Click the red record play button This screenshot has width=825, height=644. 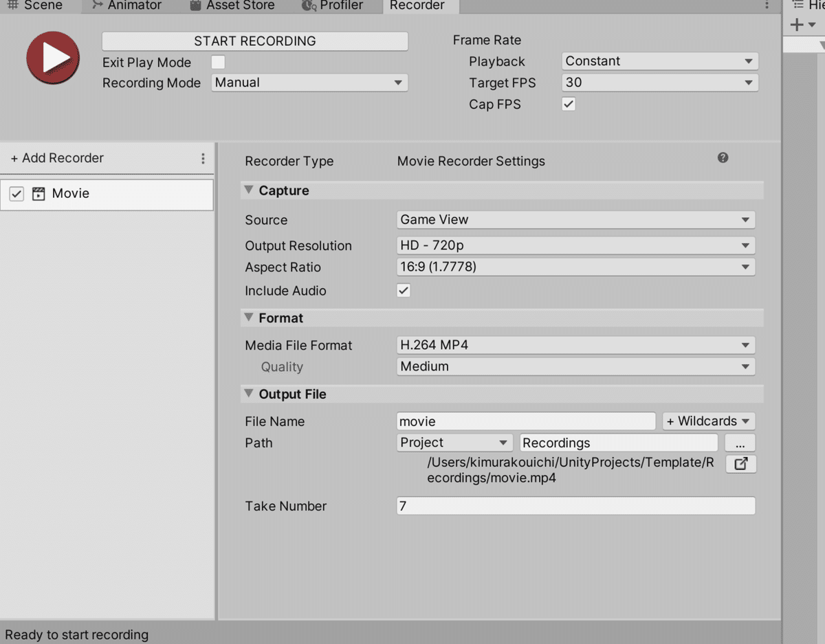click(x=53, y=58)
